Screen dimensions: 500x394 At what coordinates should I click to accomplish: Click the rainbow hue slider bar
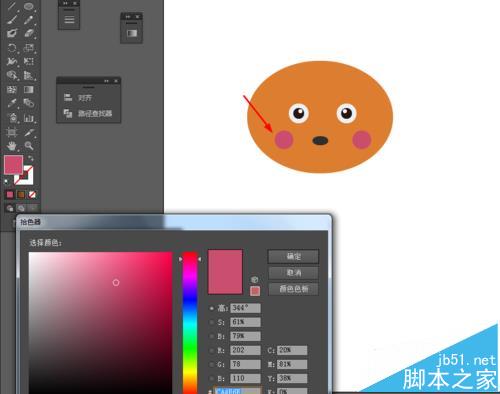190,323
